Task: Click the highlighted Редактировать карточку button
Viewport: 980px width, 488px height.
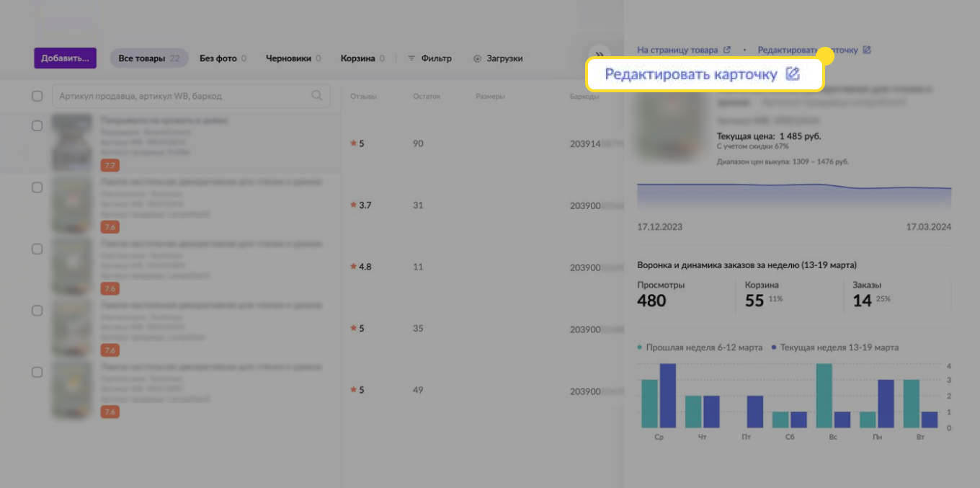Action: coord(690,74)
